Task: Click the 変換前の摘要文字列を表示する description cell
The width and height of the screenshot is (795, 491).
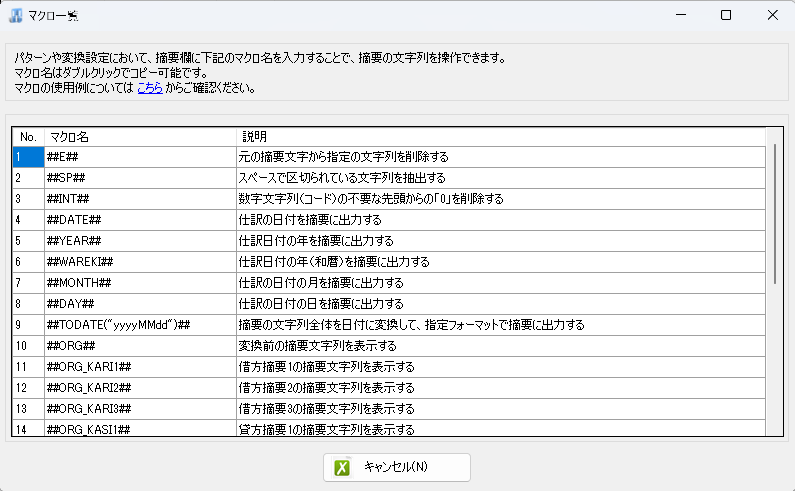Action: tap(500, 346)
